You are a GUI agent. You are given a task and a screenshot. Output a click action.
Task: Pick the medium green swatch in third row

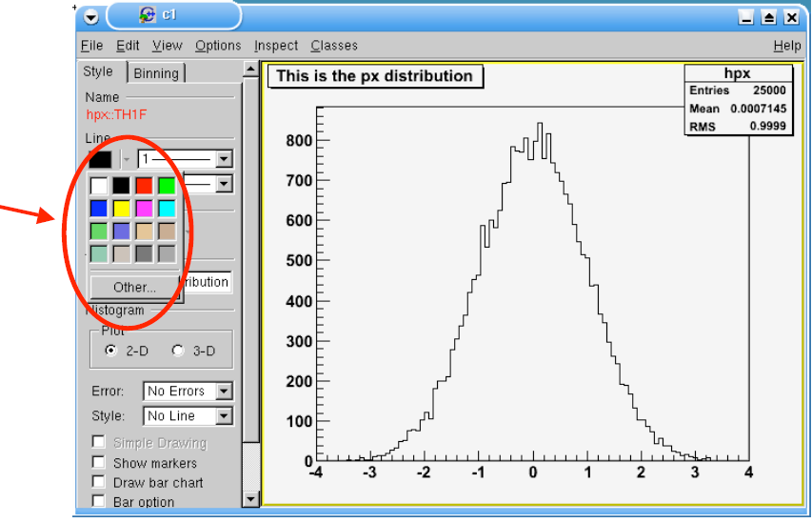click(x=98, y=231)
